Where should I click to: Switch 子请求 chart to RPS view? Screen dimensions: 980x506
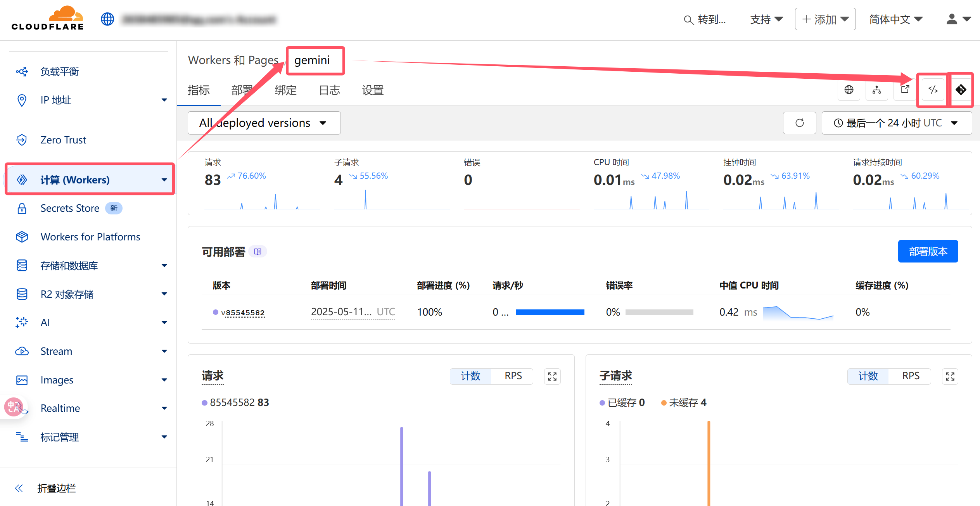click(x=911, y=376)
